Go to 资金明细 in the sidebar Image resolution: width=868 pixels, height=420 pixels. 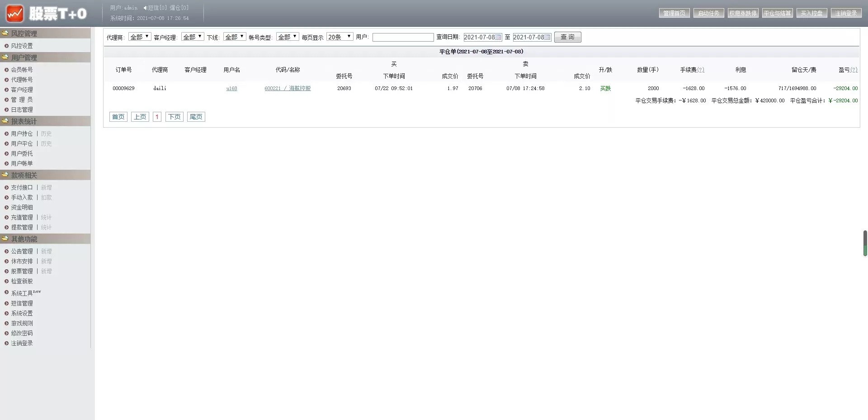[x=22, y=207]
